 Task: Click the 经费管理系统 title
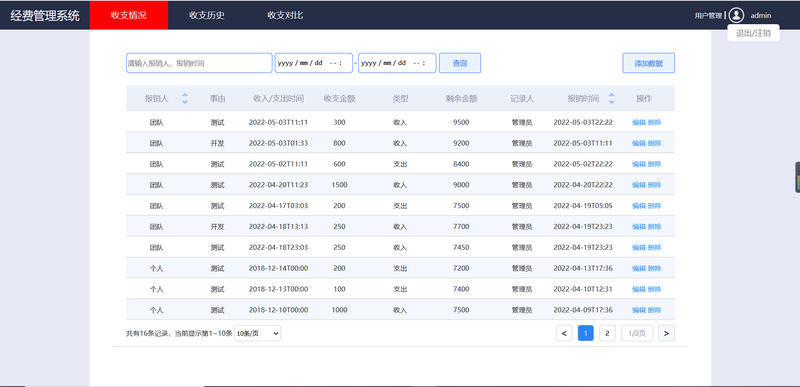(45, 16)
